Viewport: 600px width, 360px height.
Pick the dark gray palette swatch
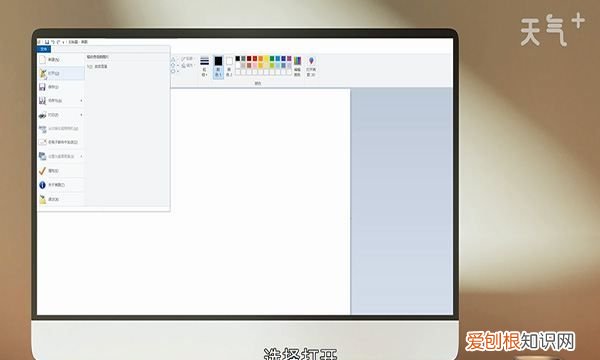coord(243,59)
